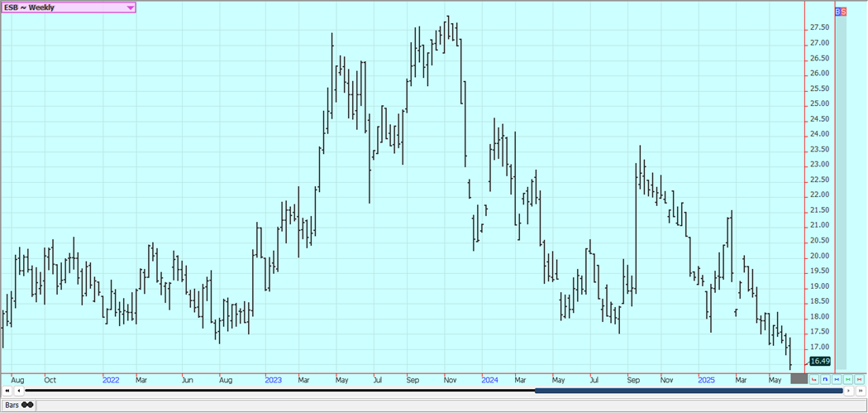Screen dimensions: 868x413
Task: Open the ESB ~ Weekly symbol dropdown
Action: click(x=68, y=7)
